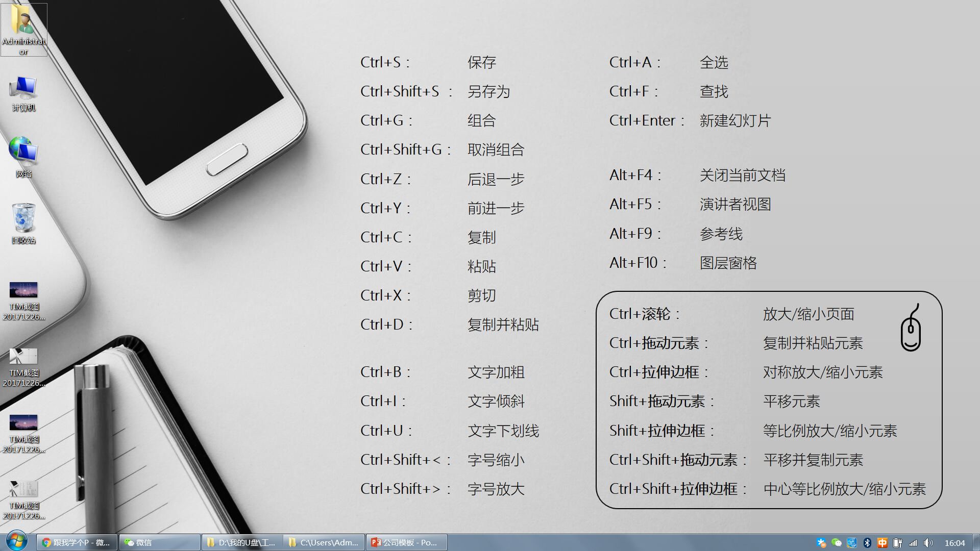This screenshot has width=980, height=551.
Task: Open the volume speaker tray icon
Action: coord(928,543)
